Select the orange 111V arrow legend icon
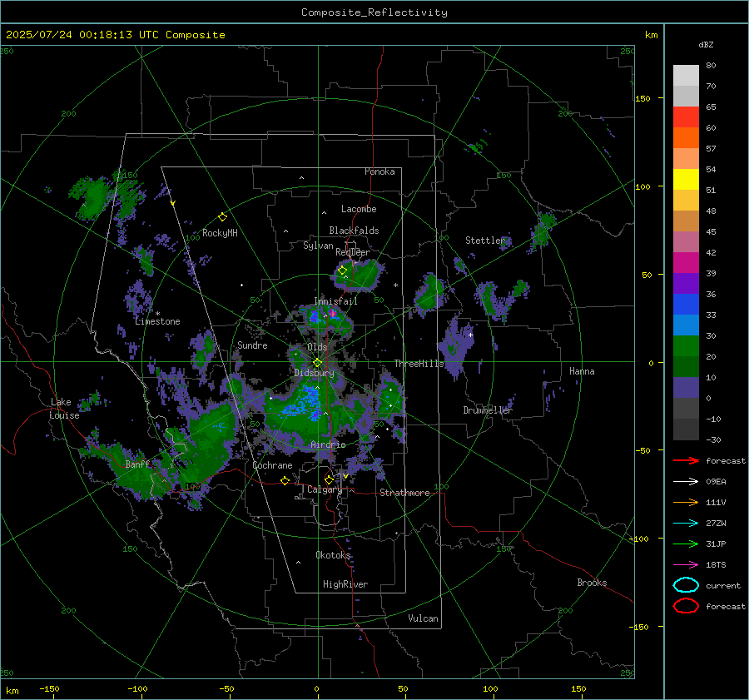 [686, 502]
